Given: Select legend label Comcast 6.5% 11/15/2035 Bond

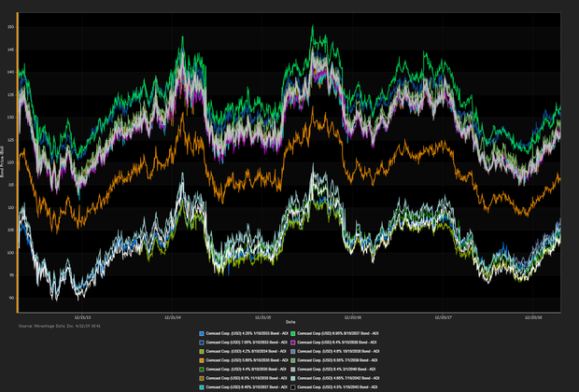Looking at the screenshot, I should tap(247, 378).
